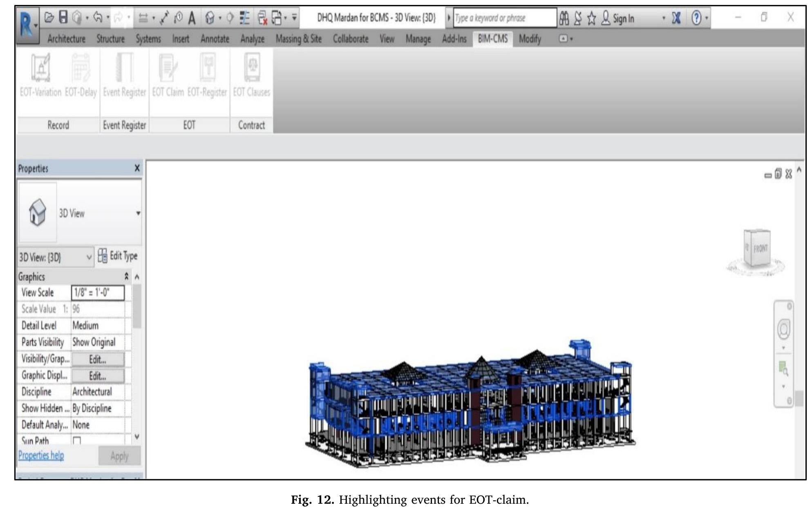
Task: Open a file with the Open icon
Action: point(49,16)
